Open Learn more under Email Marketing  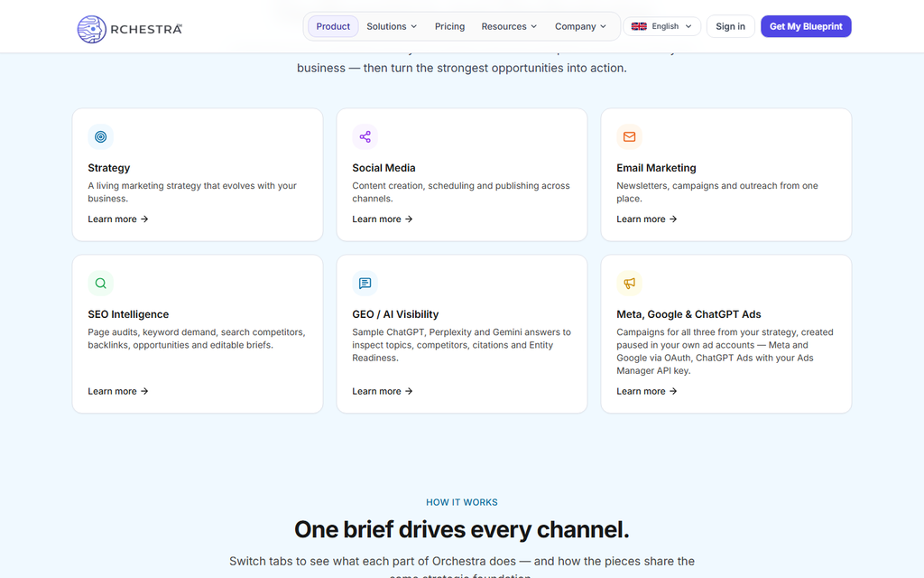click(646, 219)
